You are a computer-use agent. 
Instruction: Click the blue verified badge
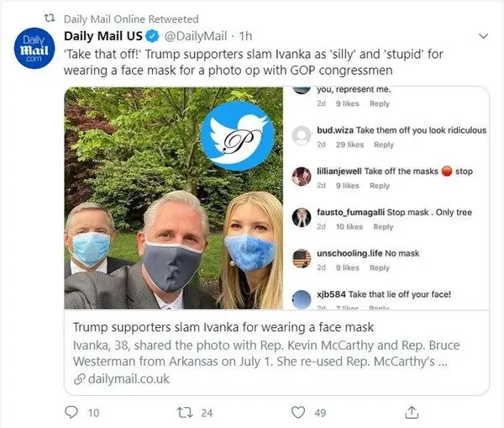coord(152,37)
